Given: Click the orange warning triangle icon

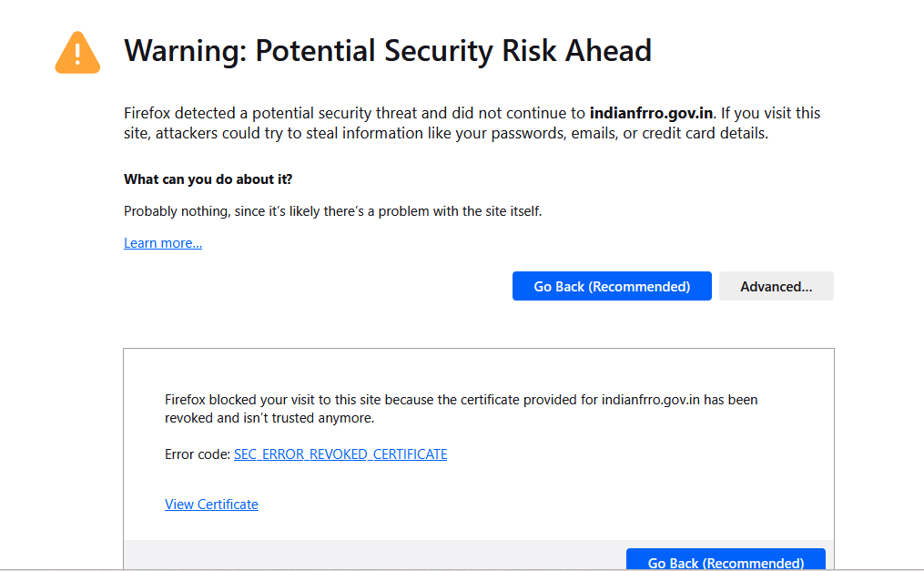Looking at the screenshot, I should point(77,53).
